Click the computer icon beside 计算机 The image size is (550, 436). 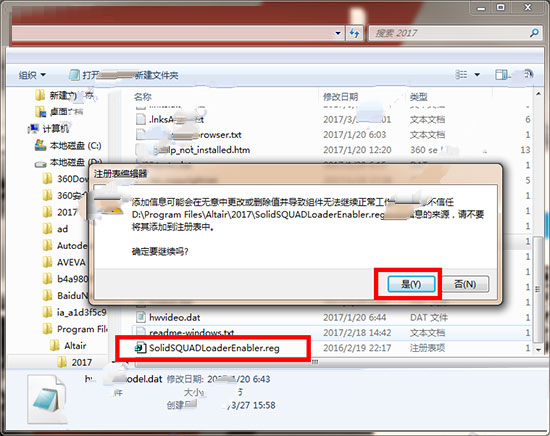pyautogui.click(x=33, y=128)
